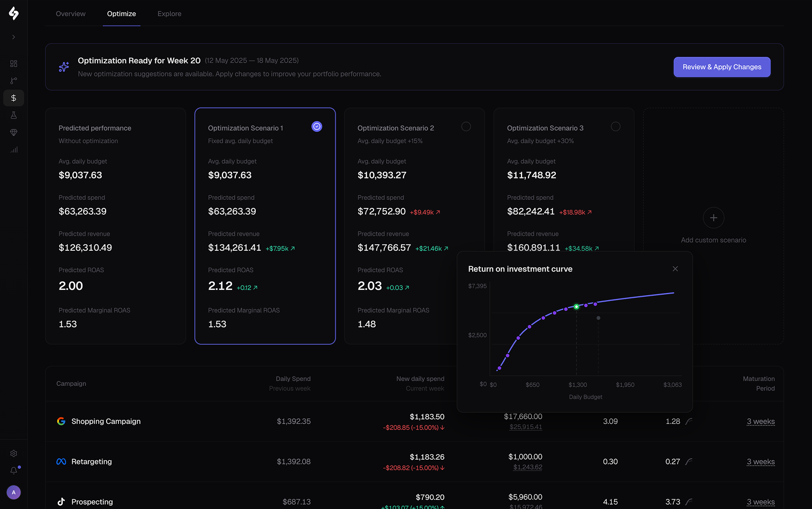This screenshot has height=509, width=812.
Task: Click the +$9.49k spend delta in Scenario 2
Action: point(425,212)
